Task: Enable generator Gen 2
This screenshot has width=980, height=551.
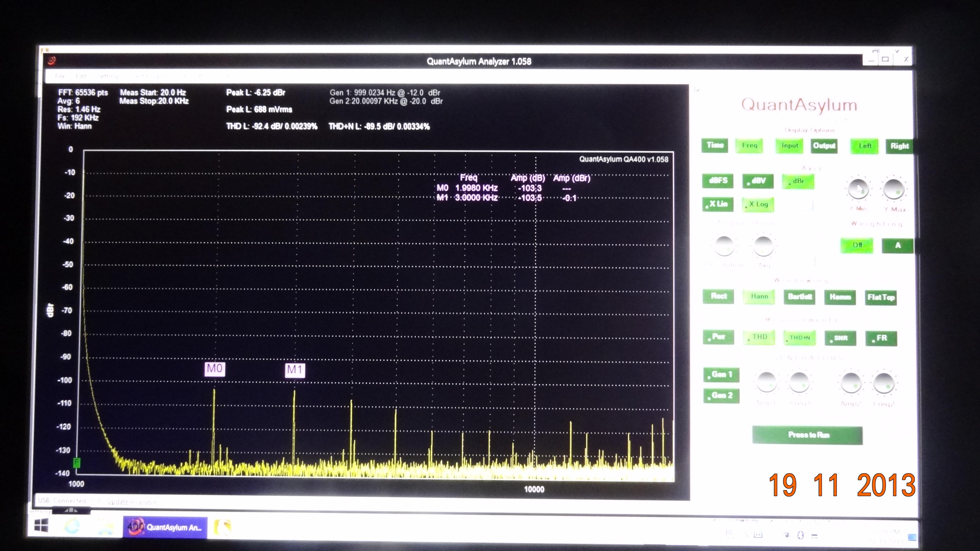Action: point(721,396)
